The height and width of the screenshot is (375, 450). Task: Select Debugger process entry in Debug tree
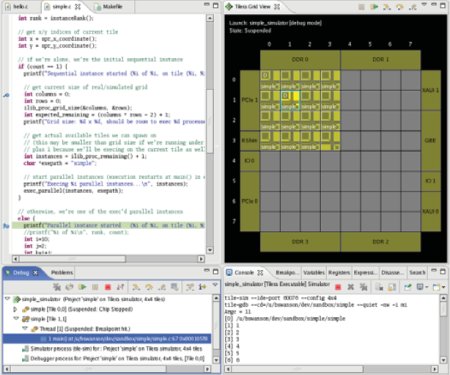[x=113, y=359]
